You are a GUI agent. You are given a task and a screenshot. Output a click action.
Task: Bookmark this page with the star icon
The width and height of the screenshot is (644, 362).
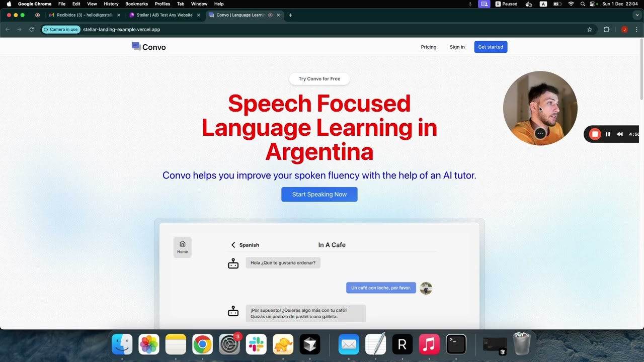point(590,30)
